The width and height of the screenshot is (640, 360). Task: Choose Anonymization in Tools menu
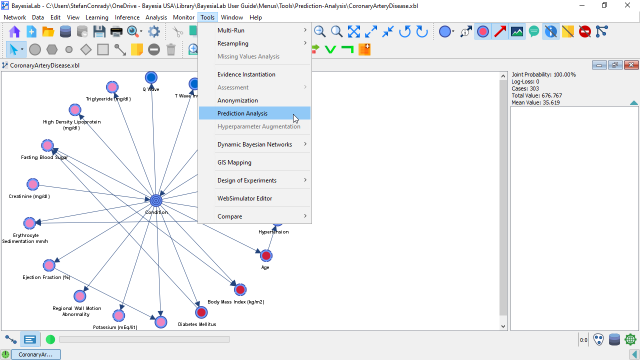(x=255, y=100)
